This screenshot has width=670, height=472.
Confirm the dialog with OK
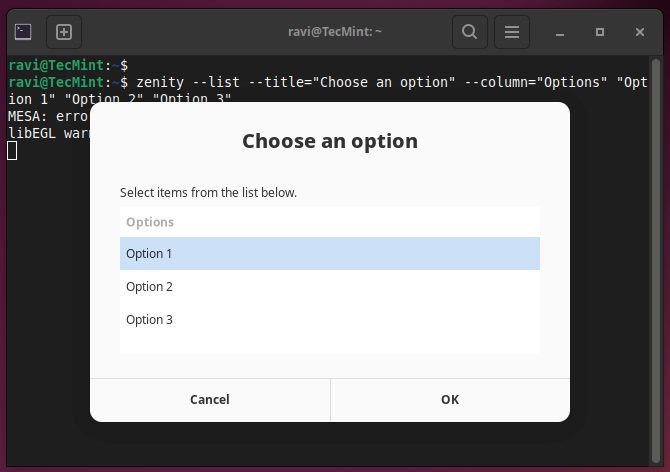(450, 400)
